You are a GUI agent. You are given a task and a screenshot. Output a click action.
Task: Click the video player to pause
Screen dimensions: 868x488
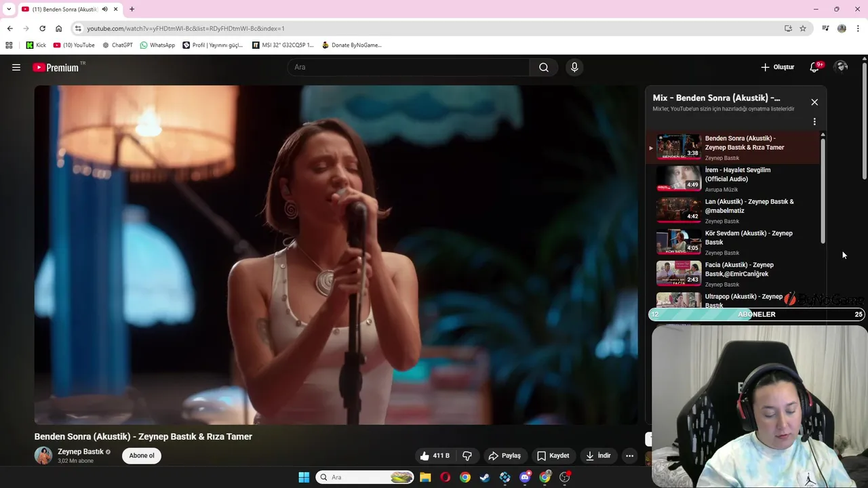pyautogui.click(x=336, y=255)
